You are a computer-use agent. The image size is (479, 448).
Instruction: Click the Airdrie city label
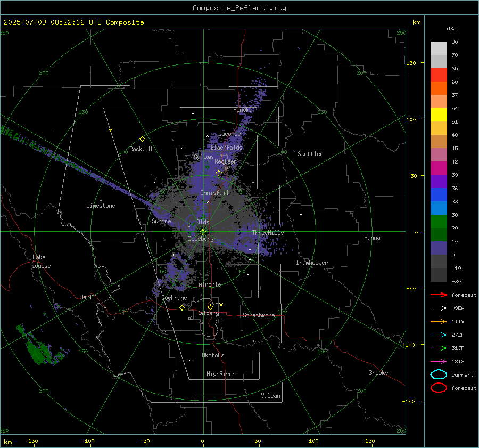(x=210, y=284)
